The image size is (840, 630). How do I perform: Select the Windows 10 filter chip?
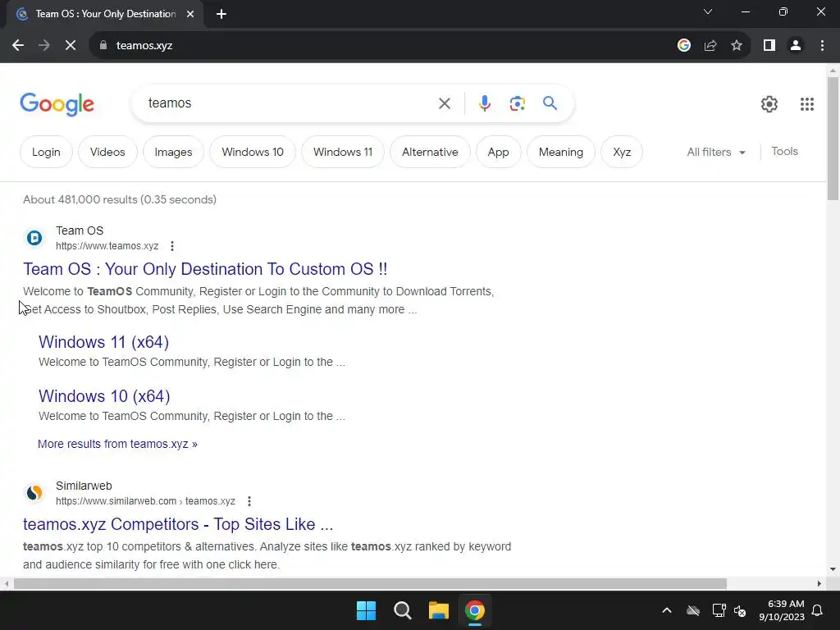pyautogui.click(x=253, y=152)
